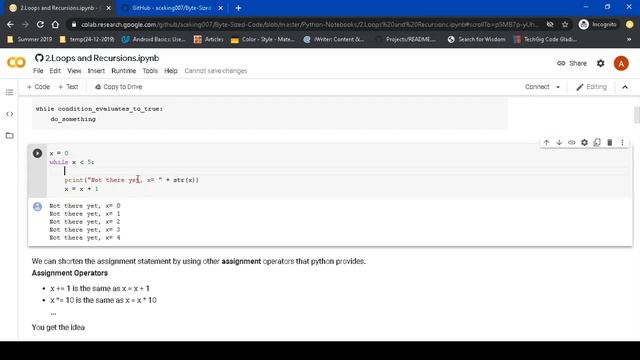Go back in browser history
Image resolution: width=640 pixels, height=360 pixels.
pyautogui.click(x=10, y=24)
